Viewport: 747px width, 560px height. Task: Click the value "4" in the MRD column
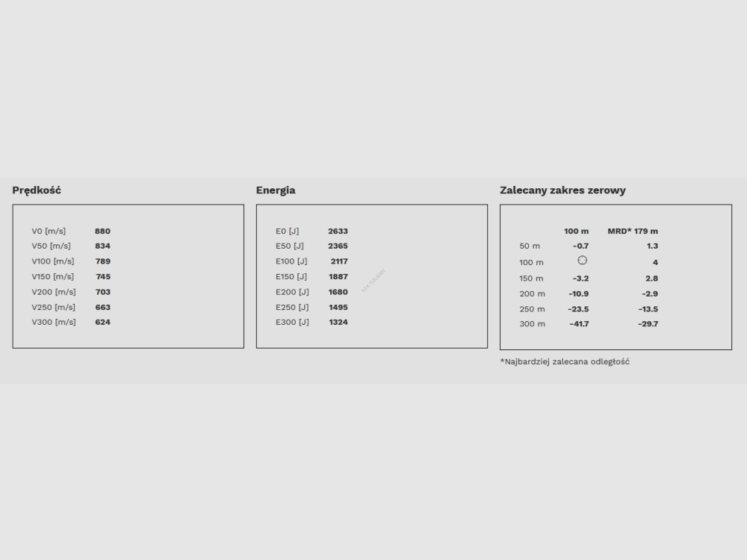(656, 262)
